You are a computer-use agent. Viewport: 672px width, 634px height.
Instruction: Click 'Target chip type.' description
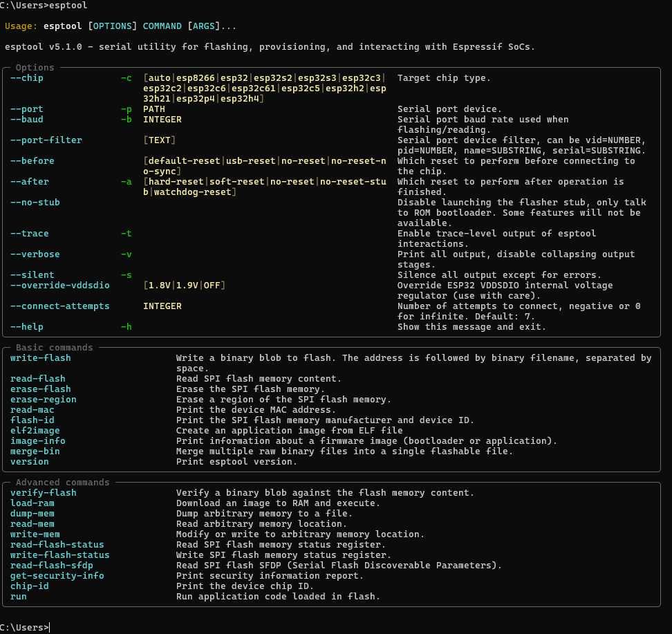(x=444, y=78)
